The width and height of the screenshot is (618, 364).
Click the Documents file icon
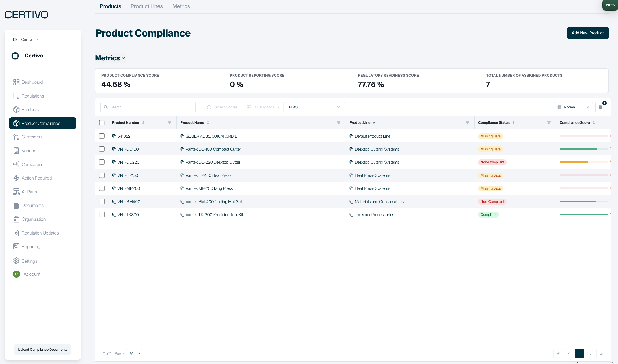[16, 206]
